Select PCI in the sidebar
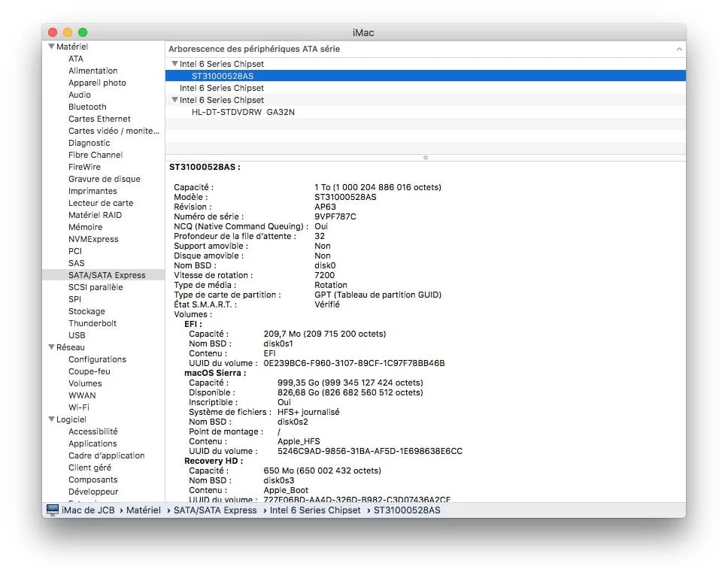 (74, 251)
